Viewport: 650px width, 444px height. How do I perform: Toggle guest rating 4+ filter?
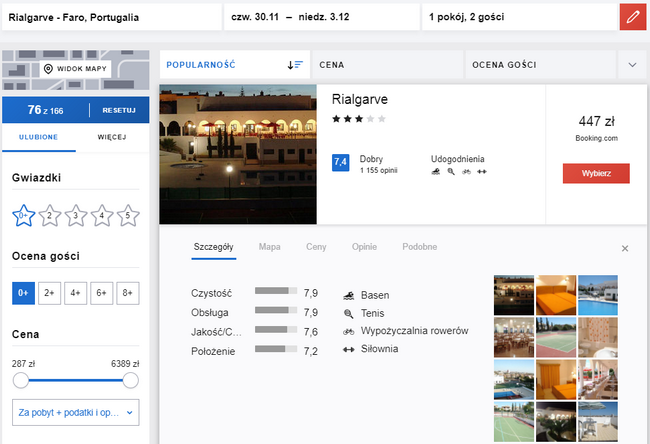pos(75,293)
